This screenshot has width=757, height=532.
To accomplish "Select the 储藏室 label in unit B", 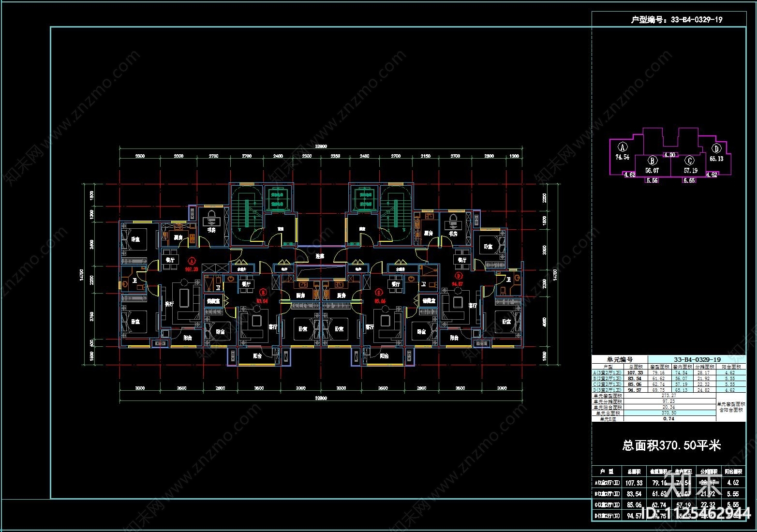I will tap(213, 301).
